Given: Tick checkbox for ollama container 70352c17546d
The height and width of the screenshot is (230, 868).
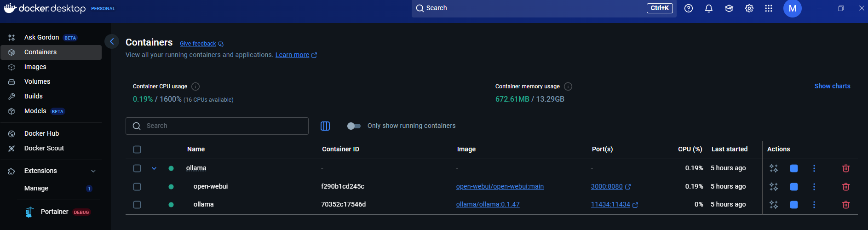Looking at the screenshot, I should 137,205.
